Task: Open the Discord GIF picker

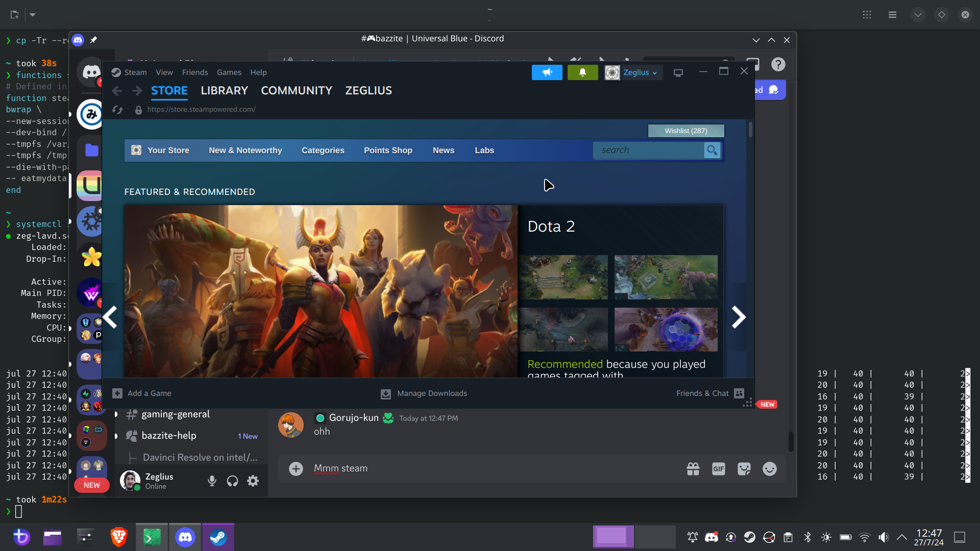Action: (718, 469)
